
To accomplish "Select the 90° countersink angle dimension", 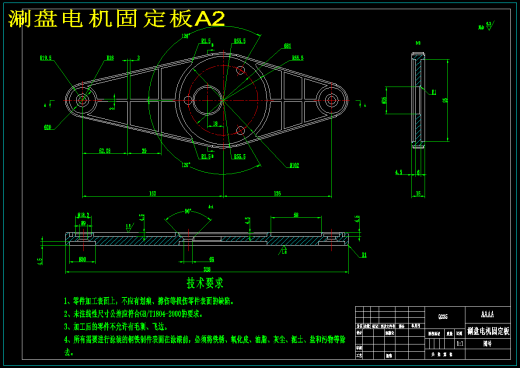I will tap(188, 211).
